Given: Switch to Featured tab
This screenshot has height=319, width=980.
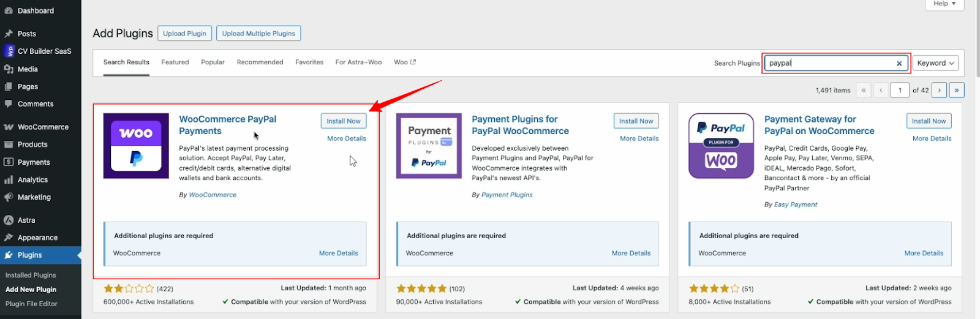Looking at the screenshot, I should click(x=175, y=62).
